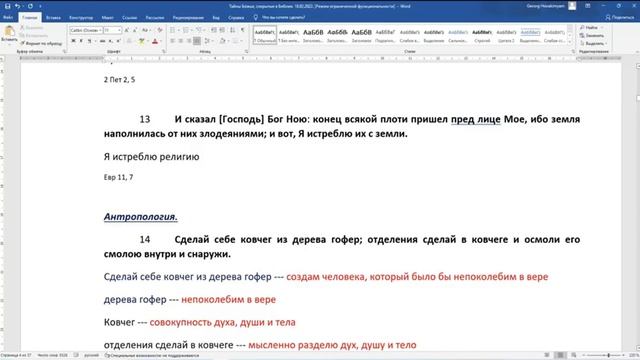Open the Select (Выделить) dropdown

pyautogui.click(x=606, y=43)
